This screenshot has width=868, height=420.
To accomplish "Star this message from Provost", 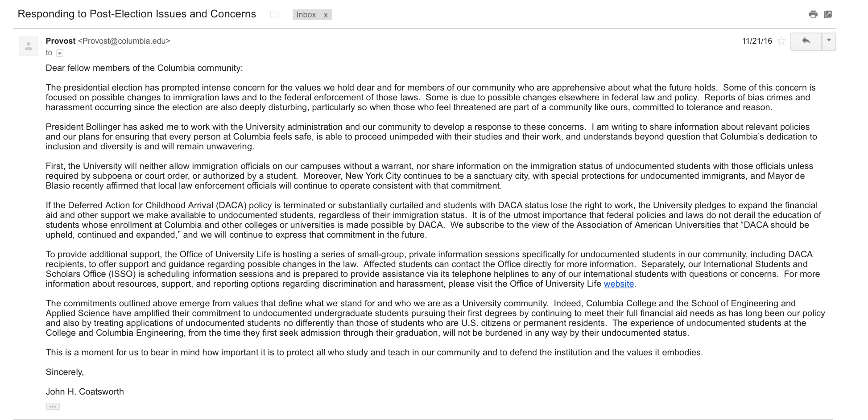I will (781, 41).
